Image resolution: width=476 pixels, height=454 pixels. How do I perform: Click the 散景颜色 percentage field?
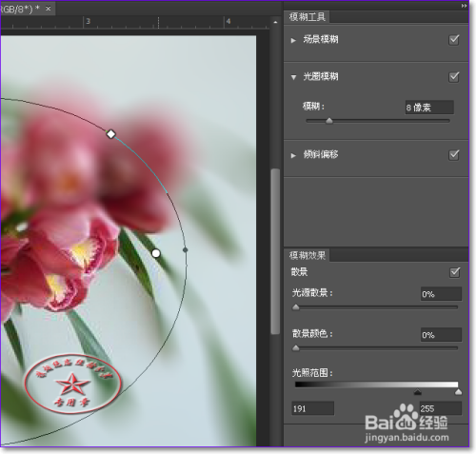[x=441, y=335]
